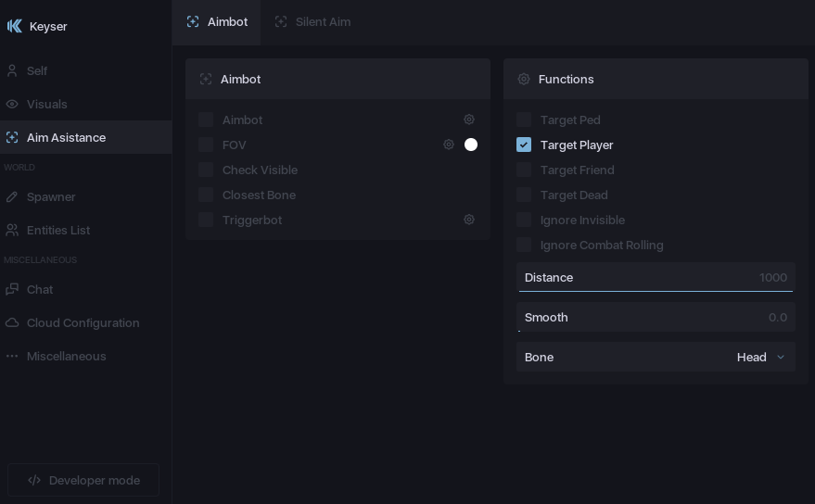Enable the Aimbot checkbox

206,120
